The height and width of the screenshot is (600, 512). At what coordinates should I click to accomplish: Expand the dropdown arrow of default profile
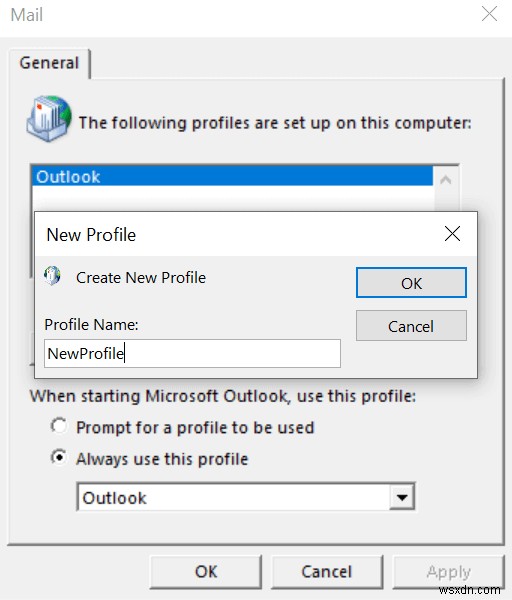coord(402,497)
